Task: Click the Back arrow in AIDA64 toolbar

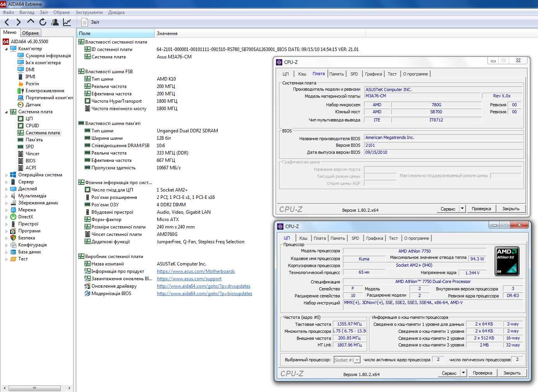Action: coord(7,22)
